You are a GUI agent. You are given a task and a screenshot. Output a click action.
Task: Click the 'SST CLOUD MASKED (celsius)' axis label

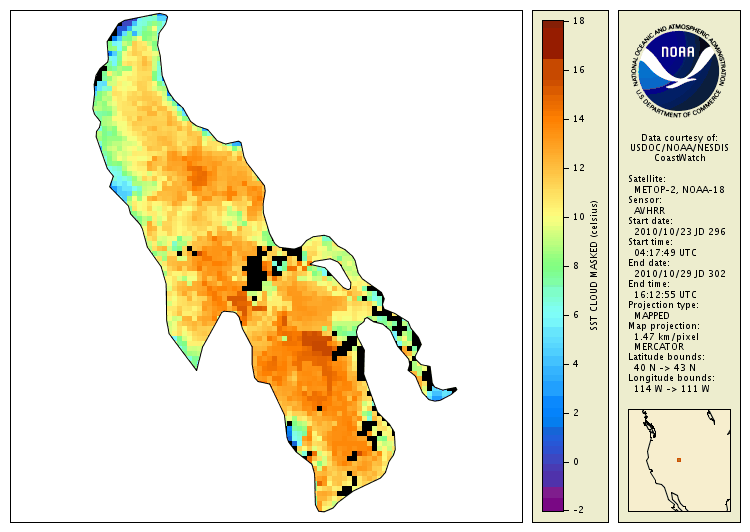594,266
